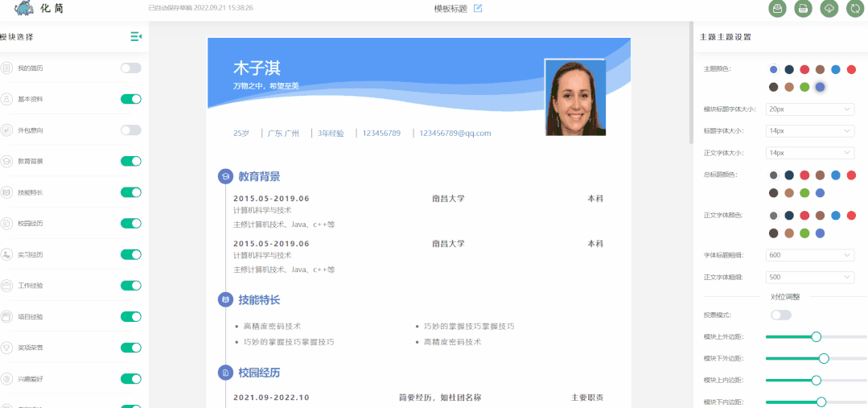
Task: Click the 模块上内边距 slider handle
Action: 816,381
